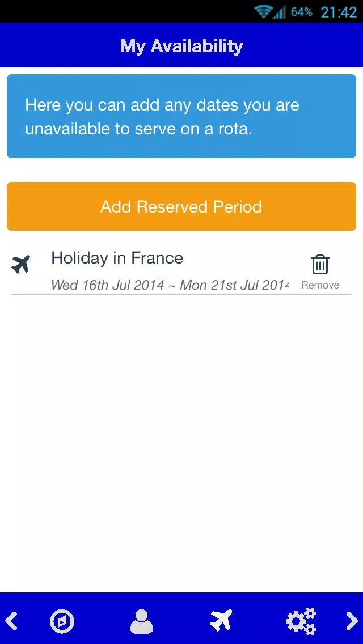The height and width of the screenshot is (644, 363).
Task: Open the compass navigation icon in bottom bar
Action: coord(62,621)
